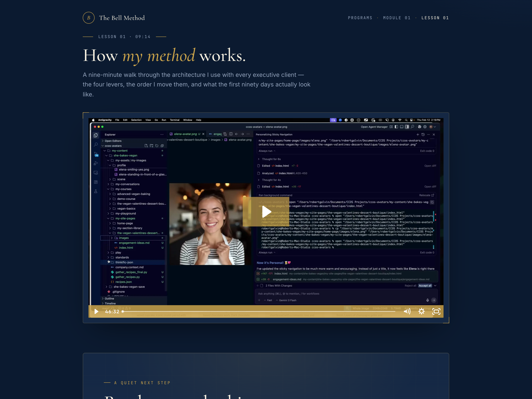Open the video settings gear
Viewport: 532px width, 399px height.
click(x=421, y=311)
